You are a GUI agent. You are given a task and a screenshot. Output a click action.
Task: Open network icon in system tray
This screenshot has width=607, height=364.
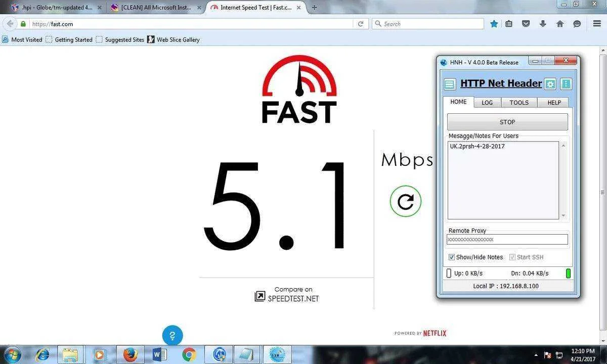(559, 355)
